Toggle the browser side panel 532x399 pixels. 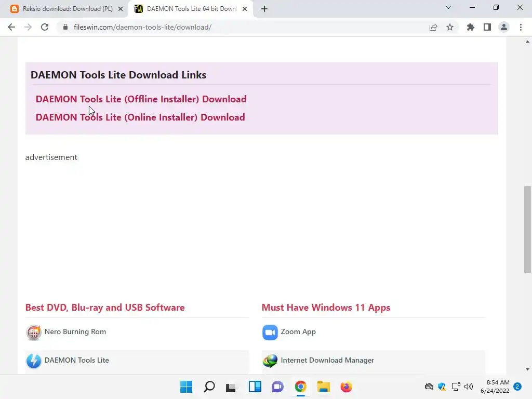[487, 27]
